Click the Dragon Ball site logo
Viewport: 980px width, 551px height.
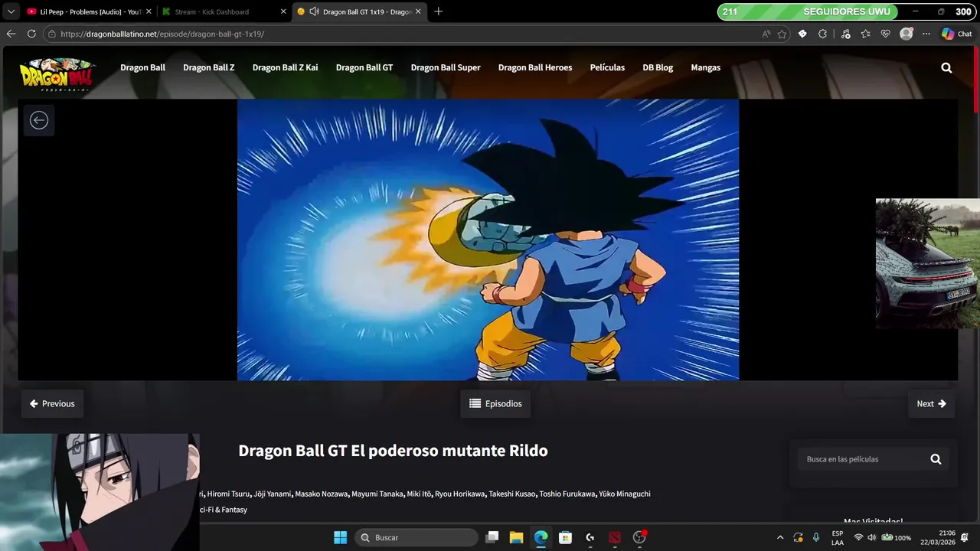coord(57,75)
